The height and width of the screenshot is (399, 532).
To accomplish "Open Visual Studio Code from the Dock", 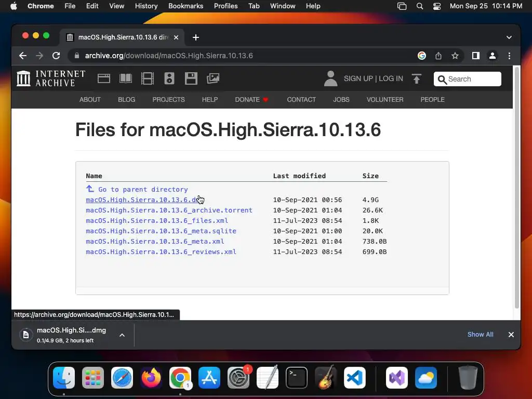I will 355,378.
